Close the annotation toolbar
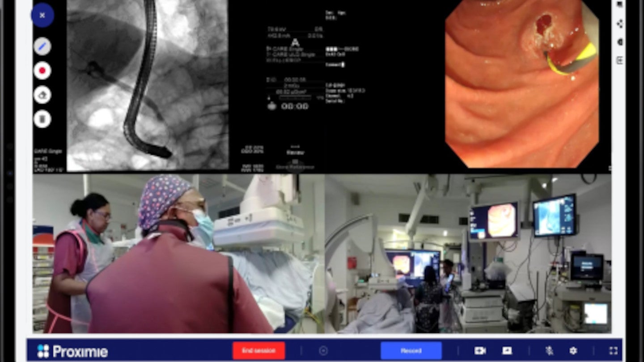This screenshot has height=362, width=644. click(43, 15)
